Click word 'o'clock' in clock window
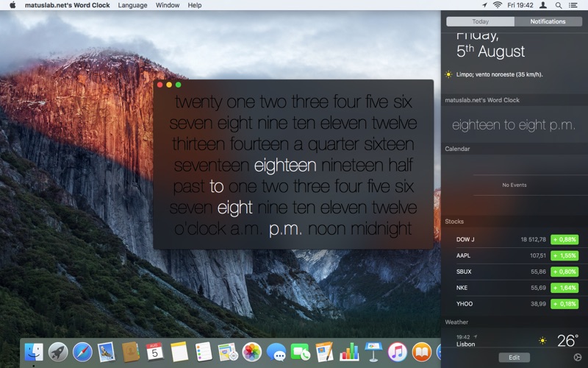The width and height of the screenshot is (588, 368). 200,228
